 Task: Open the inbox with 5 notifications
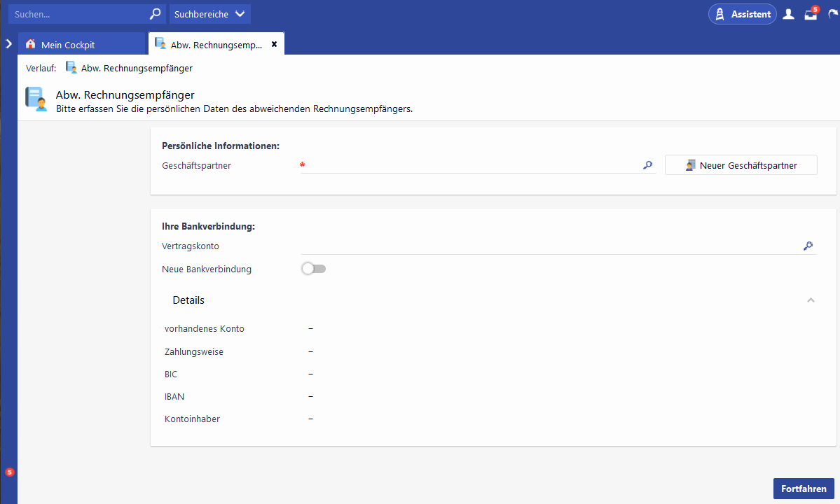click(811, 14)
